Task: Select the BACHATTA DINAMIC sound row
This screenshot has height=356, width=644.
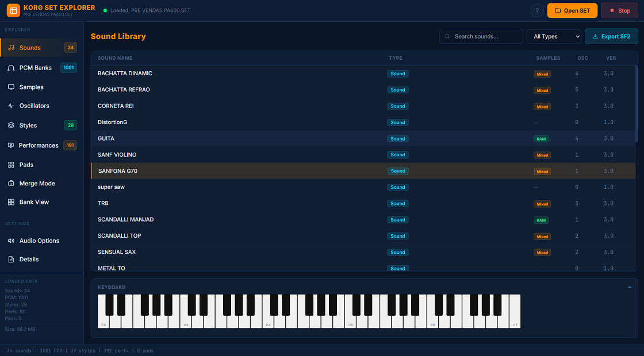Action: tap(363, 73)
